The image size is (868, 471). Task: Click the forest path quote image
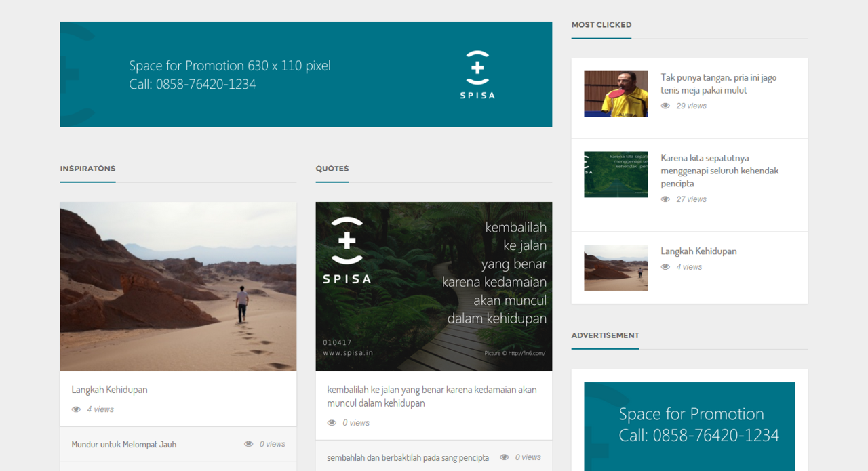coord(434,287)
